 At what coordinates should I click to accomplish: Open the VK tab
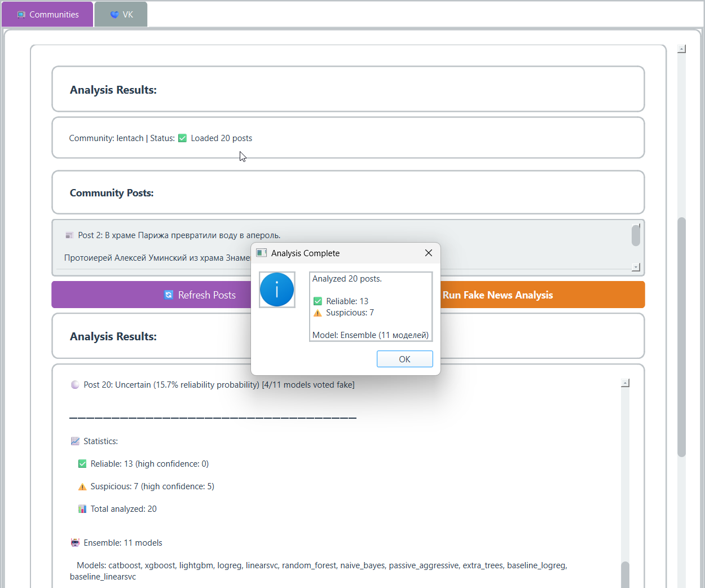tap(121, 14)
